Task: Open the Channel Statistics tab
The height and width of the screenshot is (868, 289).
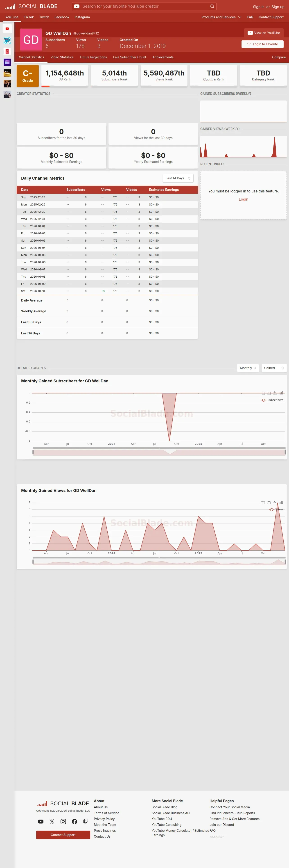Action: pos(31,57)
